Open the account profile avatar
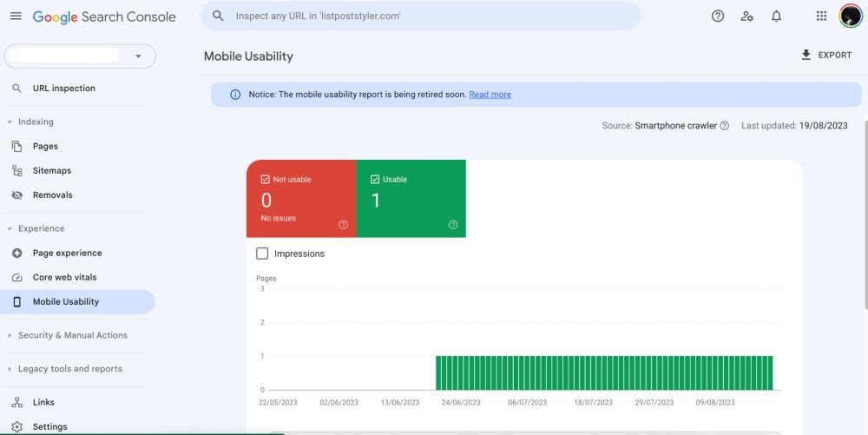 (x=851, y=16)
